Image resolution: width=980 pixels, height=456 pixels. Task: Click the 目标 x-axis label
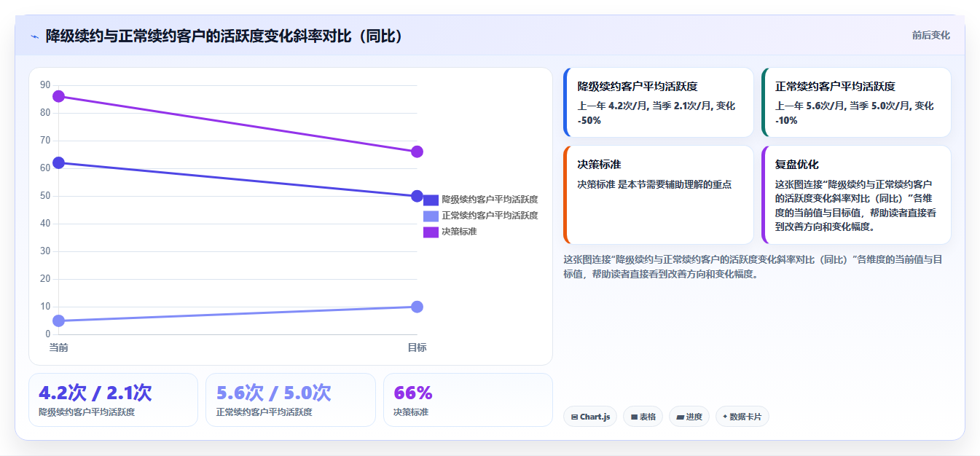tap(417, 347)
